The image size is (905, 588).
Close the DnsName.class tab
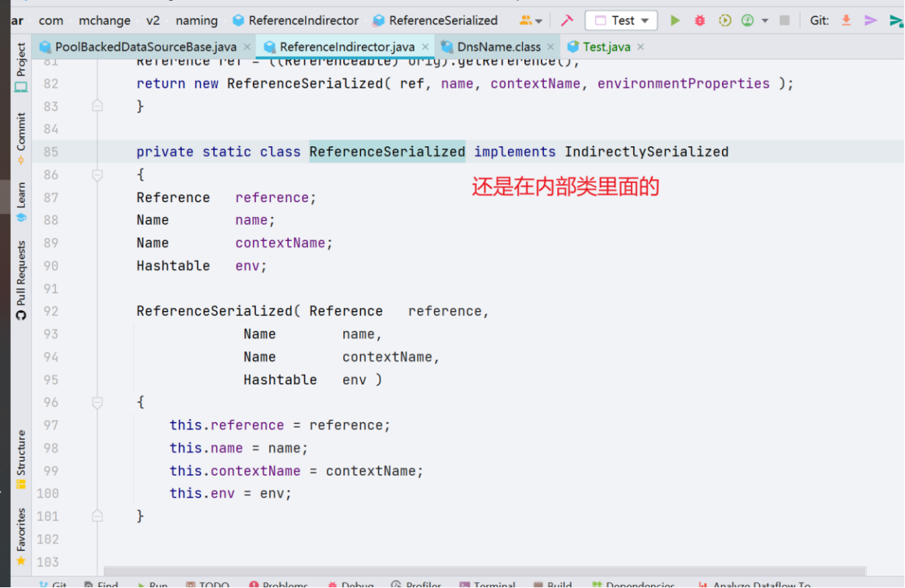tap(551, 47)
